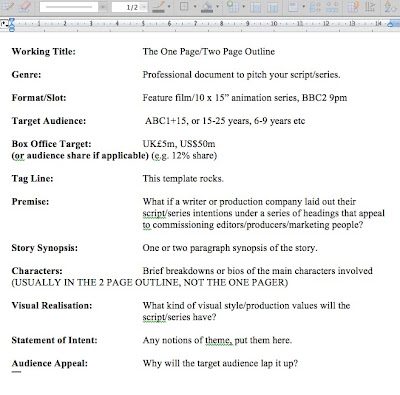Click the Merge Cells icon
This screenshot has height=395, width=400.
[x=256, y=7]
